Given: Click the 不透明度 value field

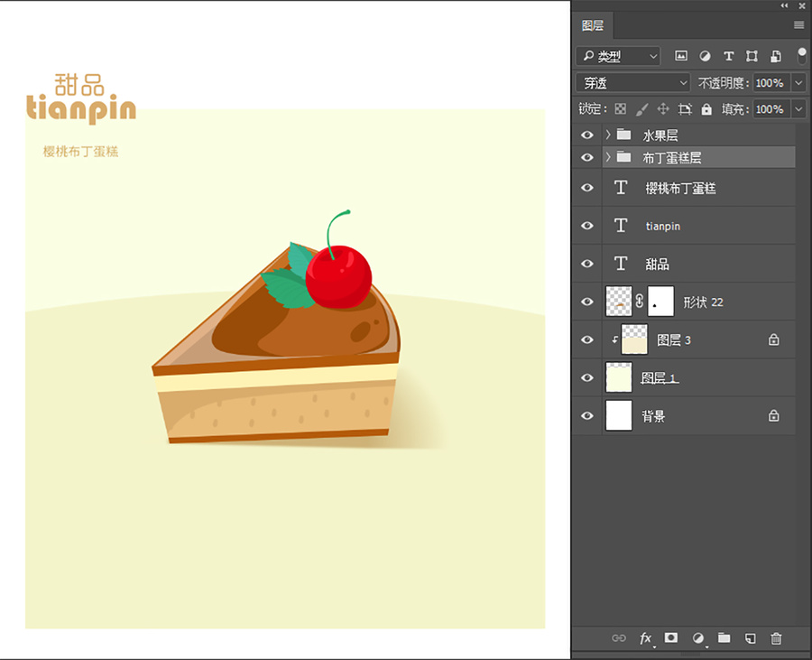Looking at the screenshot, I should (771, 82).
